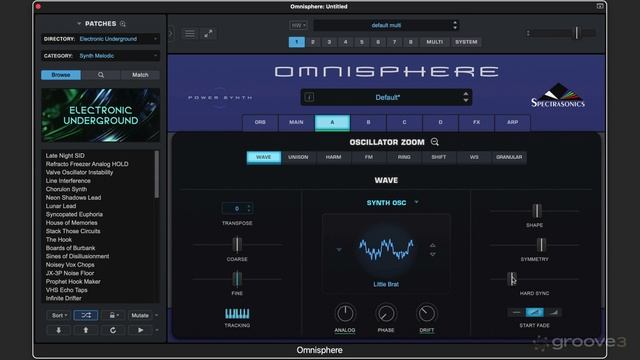The width and height of the screenshot is (640, 360).
Task: Click the expand window size icon
Action: point(208,34)
